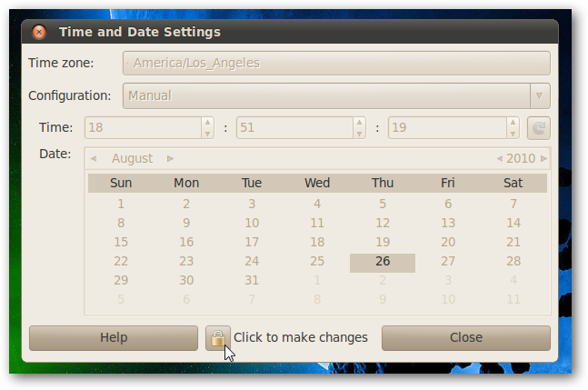Image resolution: width=588 pixels, height=390 pixels.
Task: Click the Sun column header
Action: pyautogui.click(x=121, y=183)
